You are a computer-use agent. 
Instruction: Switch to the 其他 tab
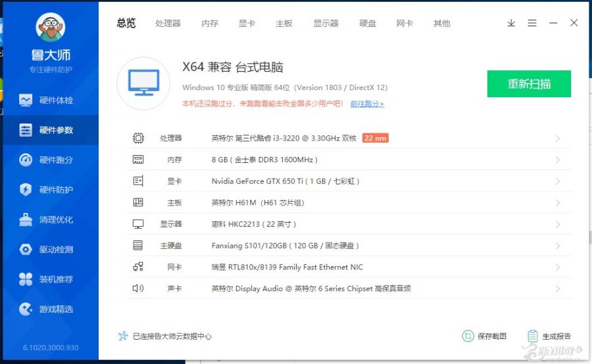coord(442,24)
